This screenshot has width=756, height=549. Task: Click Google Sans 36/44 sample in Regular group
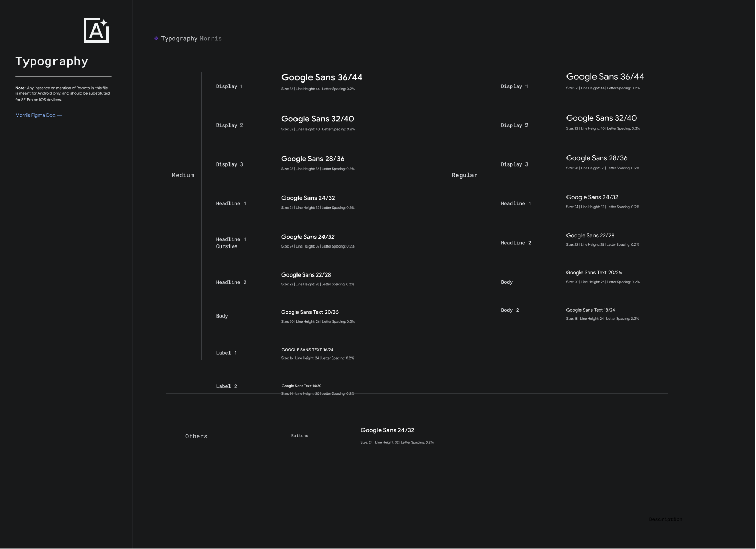[x=605, y=77]
